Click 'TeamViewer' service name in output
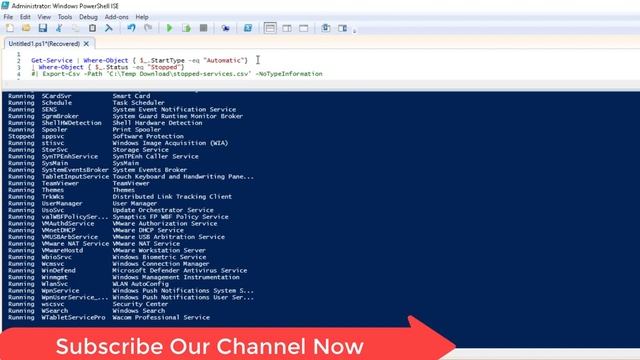Screen dimensions: 640x360 60,183
